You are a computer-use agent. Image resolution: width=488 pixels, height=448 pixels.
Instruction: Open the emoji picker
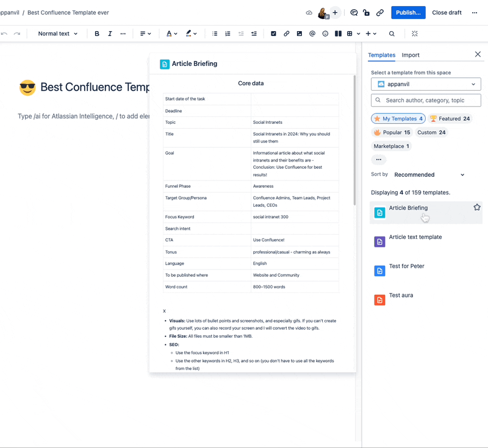(325, 34)
